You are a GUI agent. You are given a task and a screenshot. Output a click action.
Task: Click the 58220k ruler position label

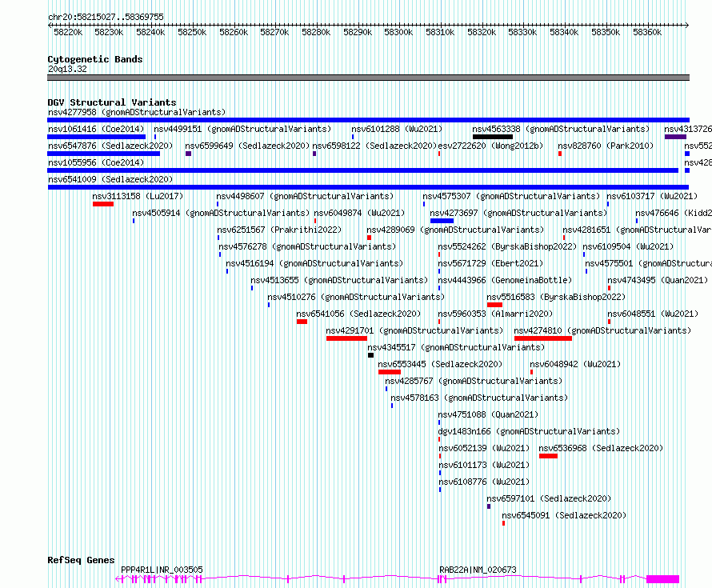(x=68, y=32)
